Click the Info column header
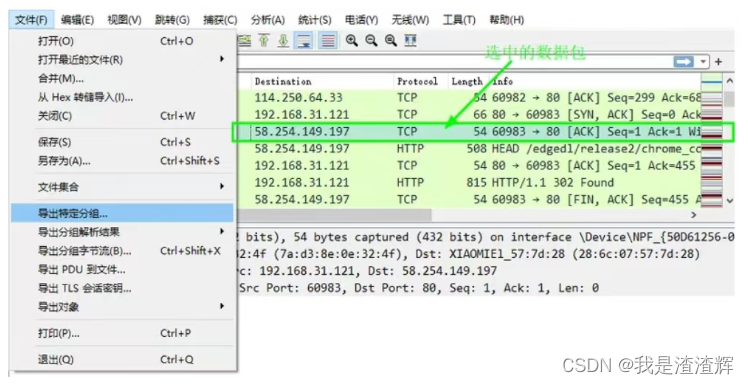 coord(595,82)
